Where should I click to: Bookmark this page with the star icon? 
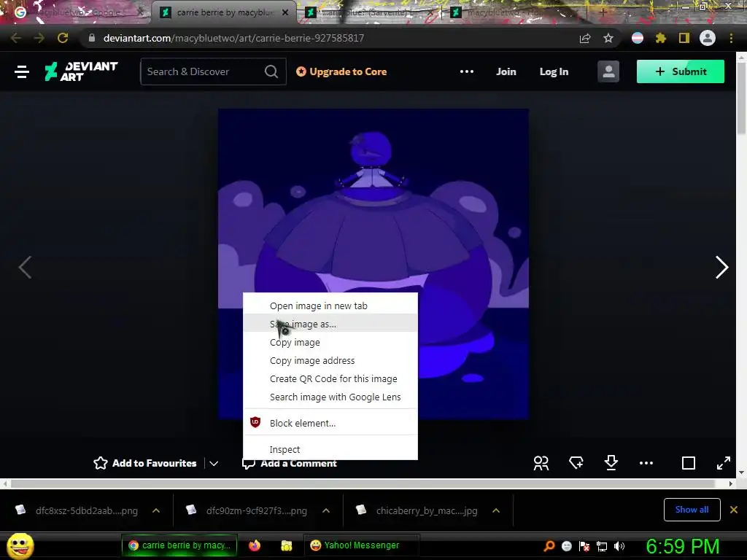click(608, 38)
